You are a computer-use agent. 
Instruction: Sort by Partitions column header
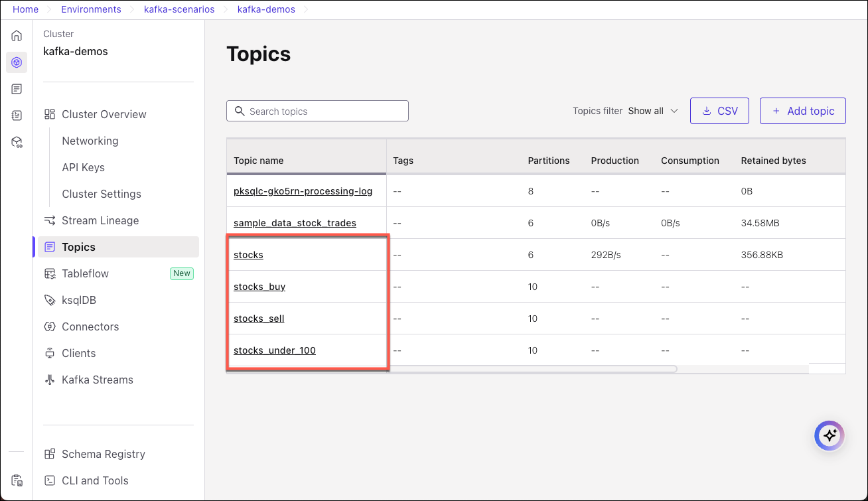coord(548,161)
